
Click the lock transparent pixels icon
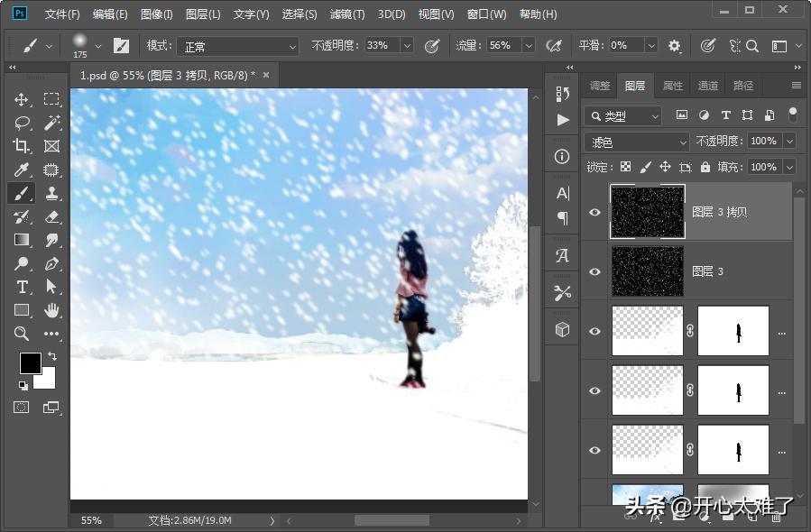[624, 167]
